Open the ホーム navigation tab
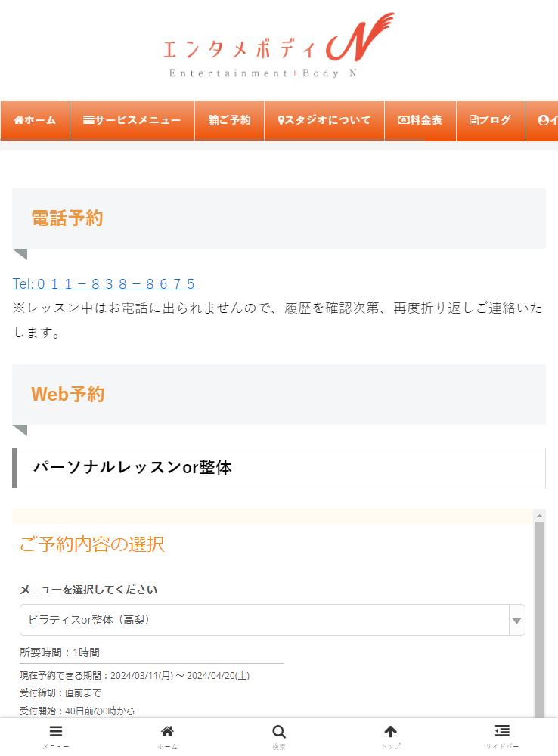The image size is (558, 756). tap(36, 120)
